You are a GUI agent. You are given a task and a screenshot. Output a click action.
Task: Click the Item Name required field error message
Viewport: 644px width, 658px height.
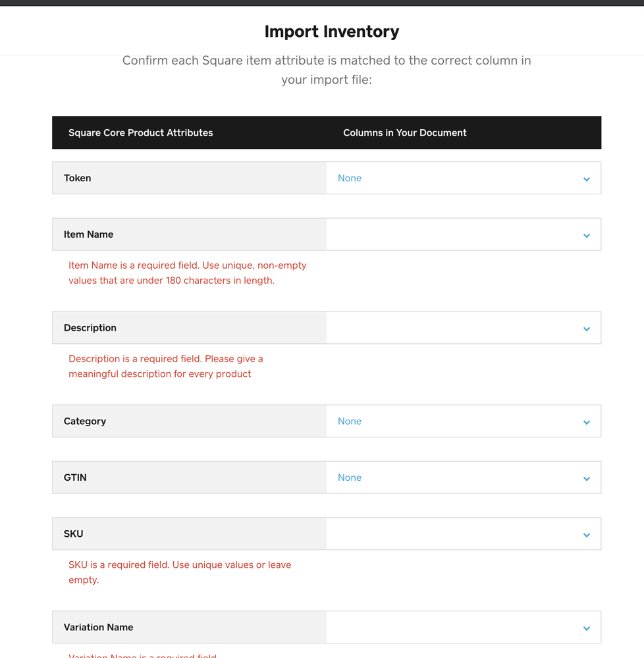(187, 273)
